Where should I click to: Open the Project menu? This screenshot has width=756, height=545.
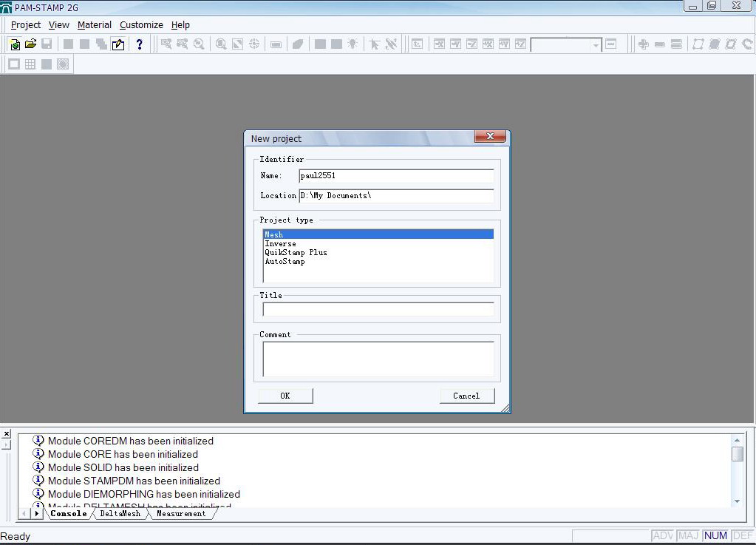[26, 24]
